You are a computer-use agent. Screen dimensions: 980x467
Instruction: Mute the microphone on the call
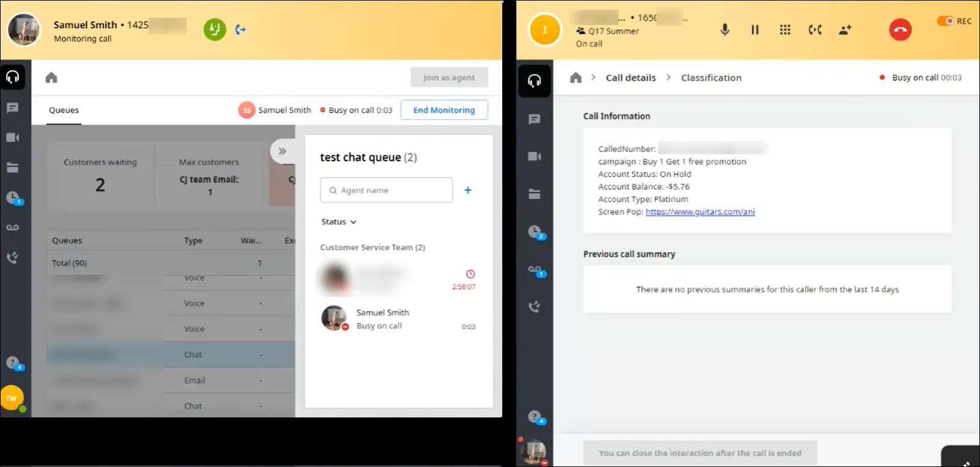(x=724, y=29)
